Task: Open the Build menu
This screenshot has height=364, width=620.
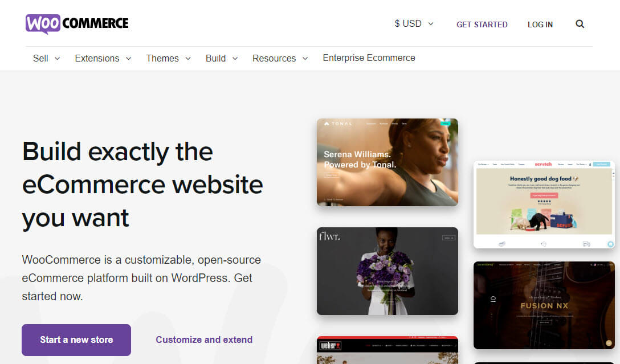Action: 215,59
